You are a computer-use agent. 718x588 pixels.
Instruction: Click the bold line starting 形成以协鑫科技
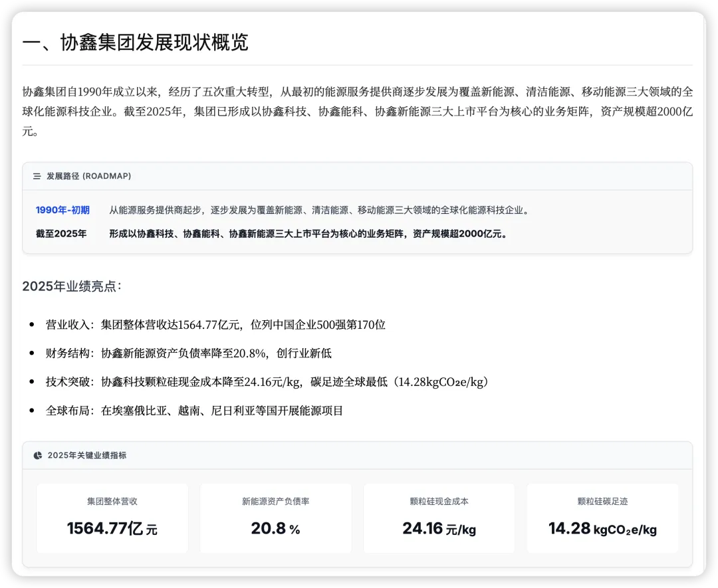[308, 234]
